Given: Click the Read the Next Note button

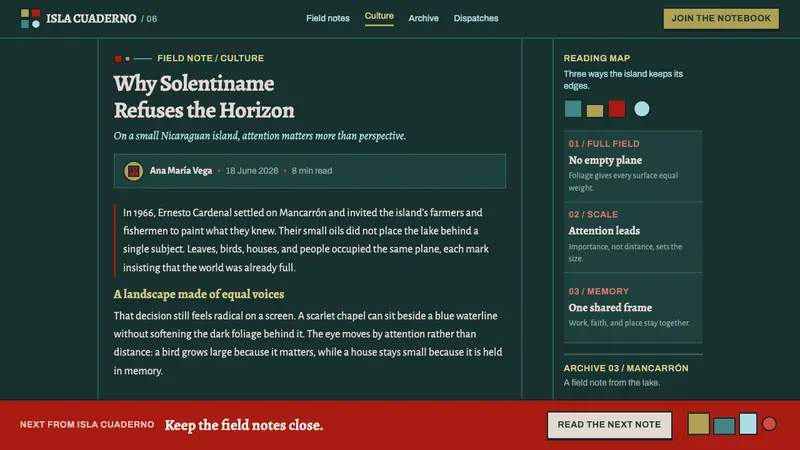Looking at the screenshot, I should (609, 425).
